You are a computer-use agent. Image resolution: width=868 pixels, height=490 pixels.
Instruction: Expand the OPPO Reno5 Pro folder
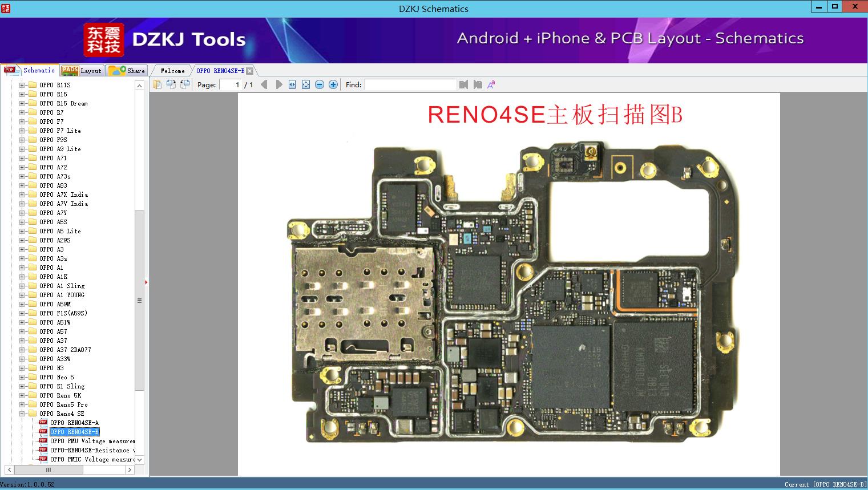[22, 404]
